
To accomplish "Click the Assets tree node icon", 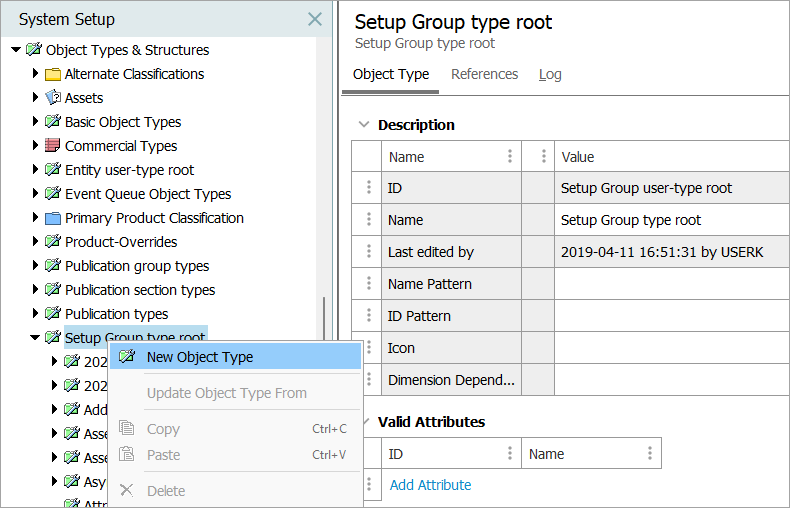I will tap(53, 98).
